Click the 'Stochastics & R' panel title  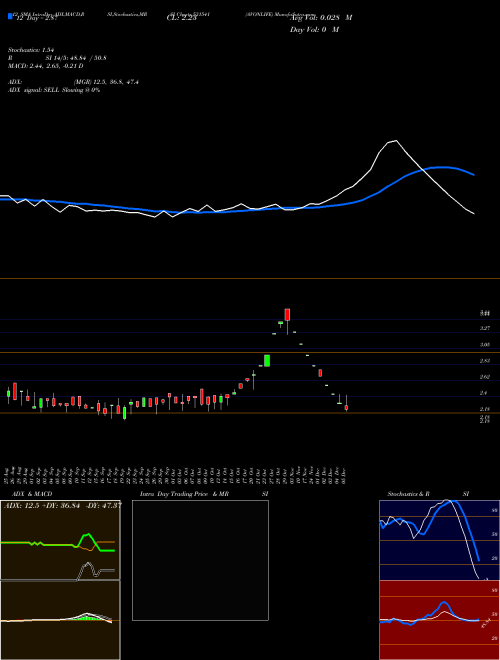[x=408, y=494]
